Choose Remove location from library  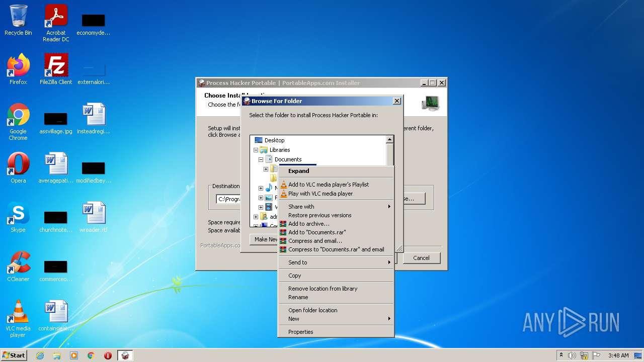(x=336, y=289)
